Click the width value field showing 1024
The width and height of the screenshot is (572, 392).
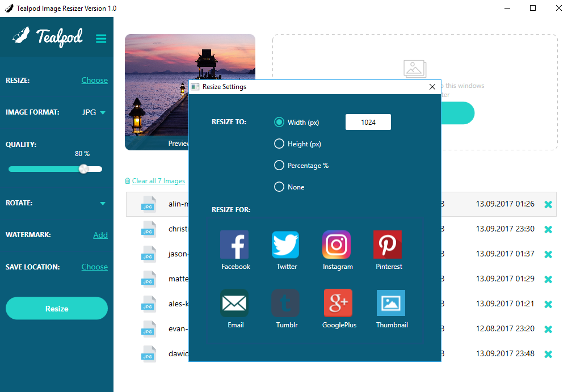coord(368,122)
